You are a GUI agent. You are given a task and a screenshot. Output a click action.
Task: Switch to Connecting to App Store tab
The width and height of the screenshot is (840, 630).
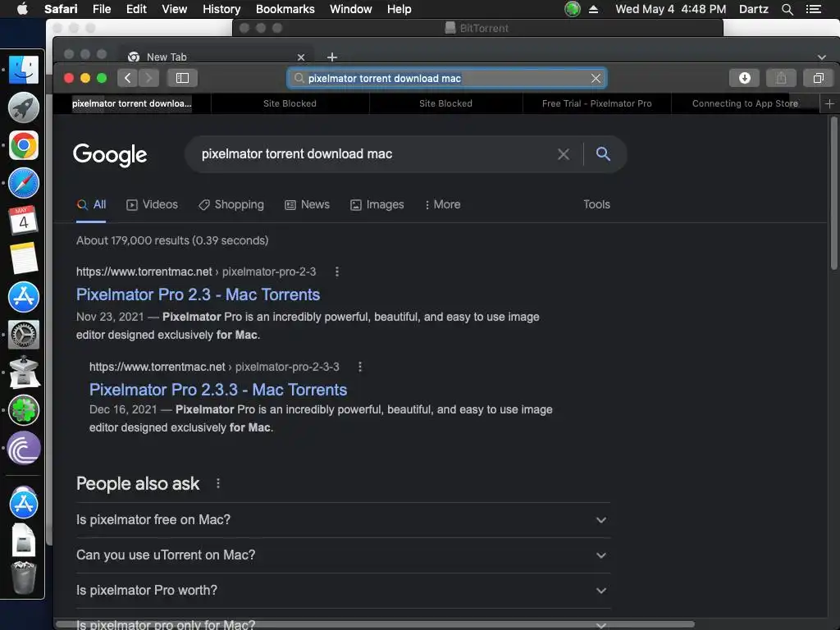click(745, 103)
